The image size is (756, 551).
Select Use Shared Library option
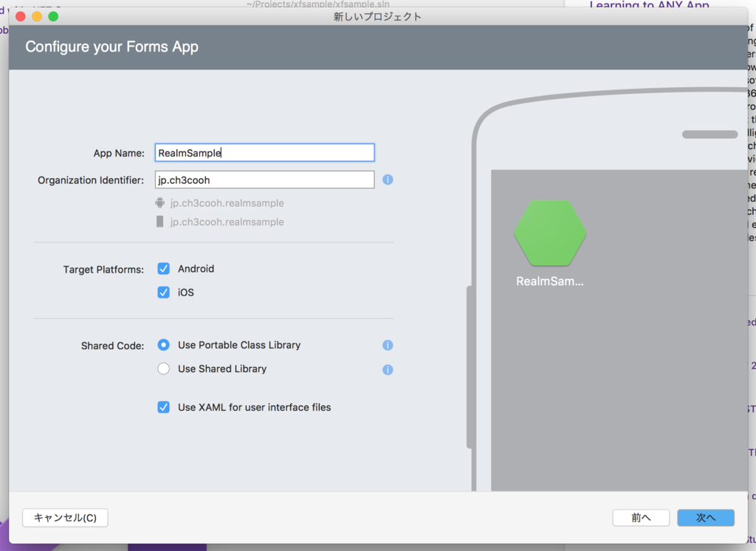[x=163, y=369]
